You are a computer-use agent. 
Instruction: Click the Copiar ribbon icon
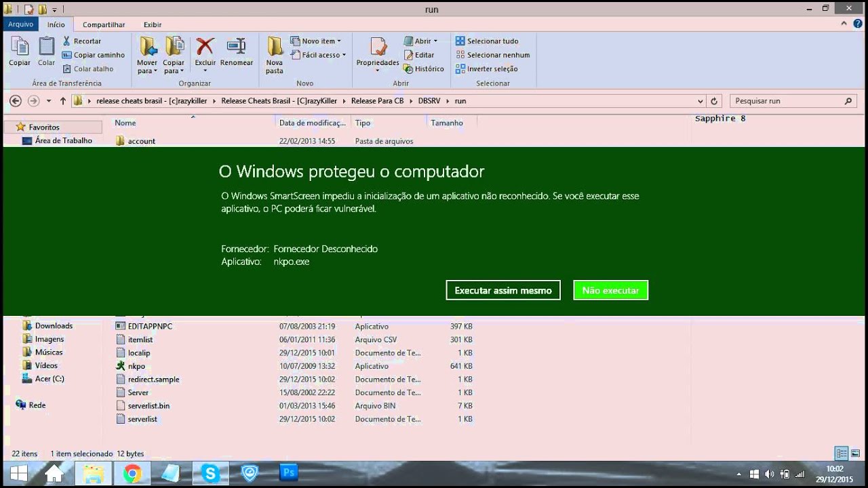coord(20,52)
